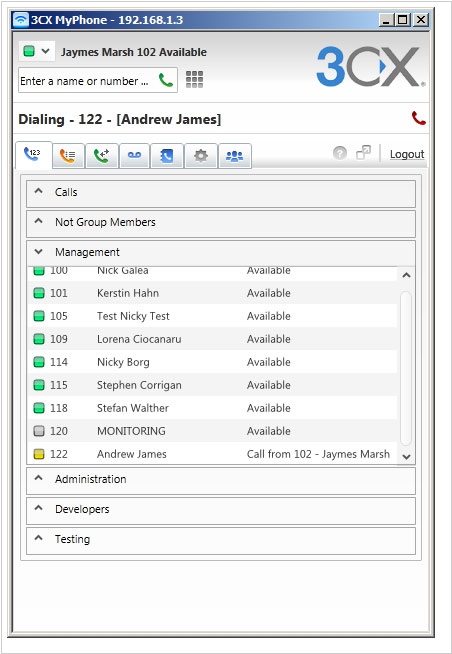
Task: Select Stephen Corrigan entry
Action: [213, 385]
